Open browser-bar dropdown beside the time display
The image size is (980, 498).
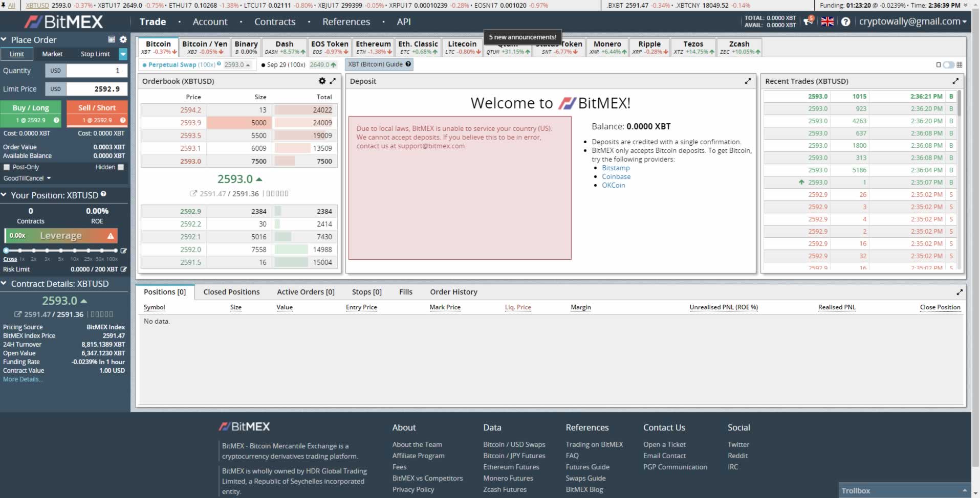click(x=966, y=5)
